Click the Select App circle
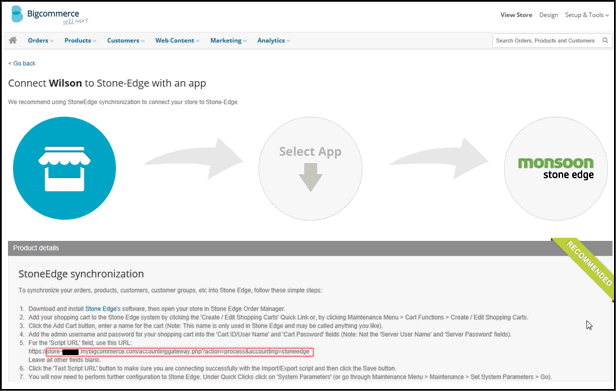Screen dimensions: 616x391 pyautogui.click(x=310, y=168)
